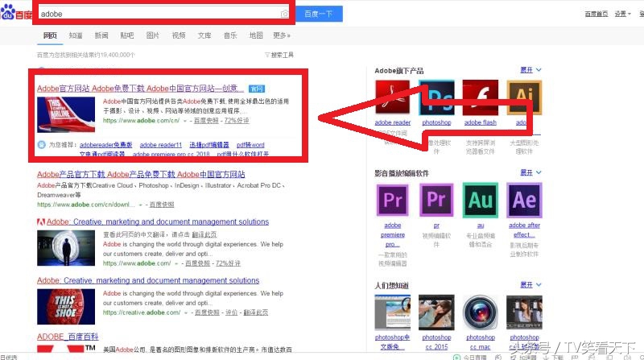Open the 百度首页 link
644x360 pixels.
click(x=597, y=14)
